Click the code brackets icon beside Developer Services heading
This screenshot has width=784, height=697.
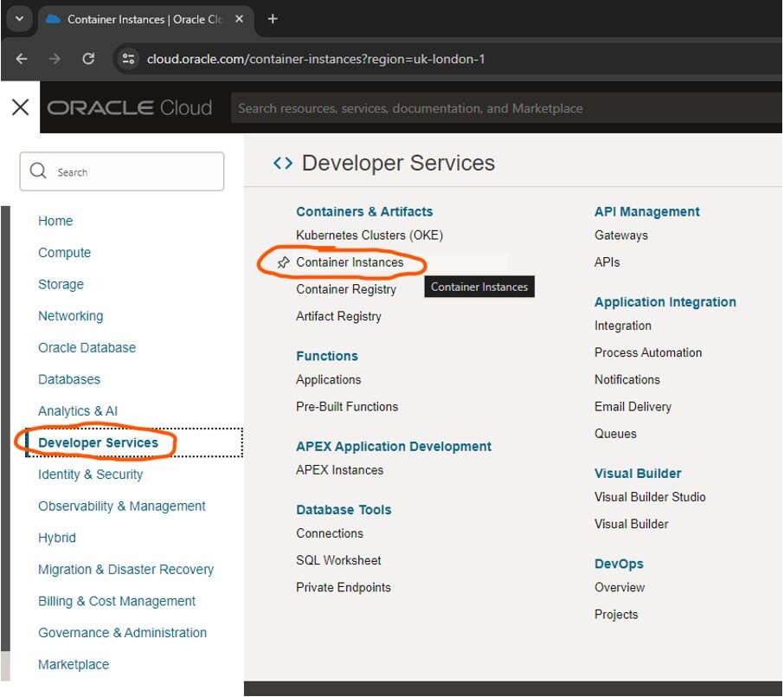(282, 163)
